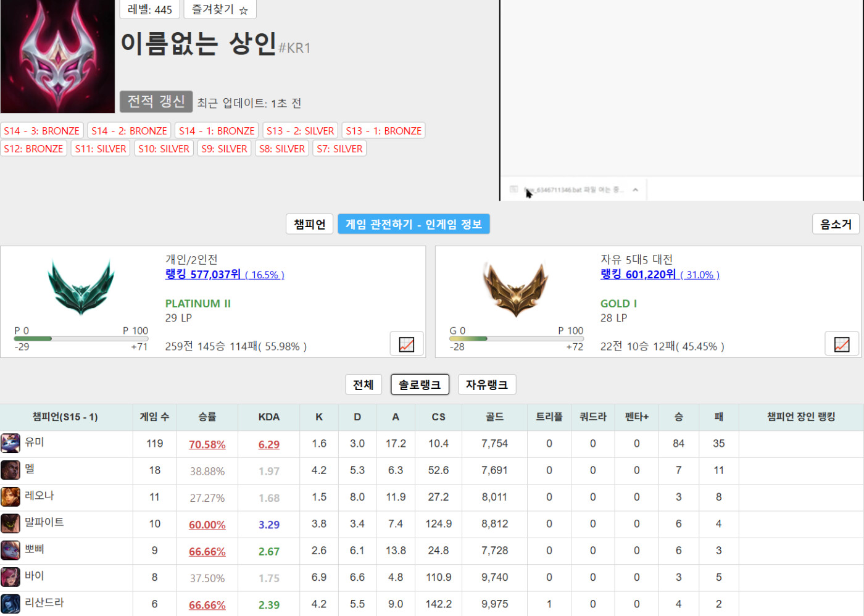Open 게임 관전하기 - 인게임 정보

413,224
